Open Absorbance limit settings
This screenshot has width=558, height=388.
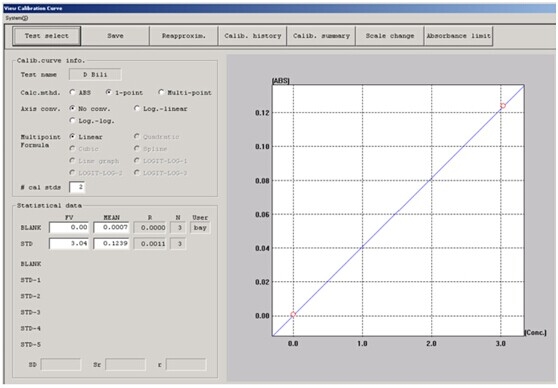coord(459,36)
